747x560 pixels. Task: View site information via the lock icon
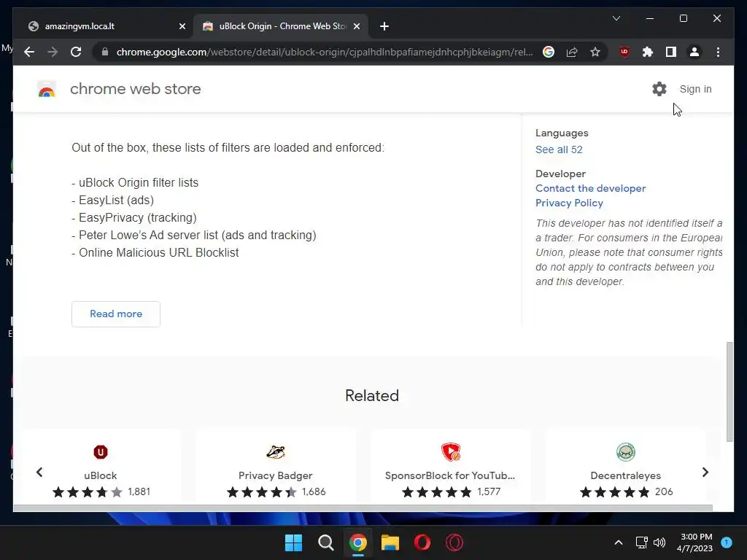click(105, 52)
